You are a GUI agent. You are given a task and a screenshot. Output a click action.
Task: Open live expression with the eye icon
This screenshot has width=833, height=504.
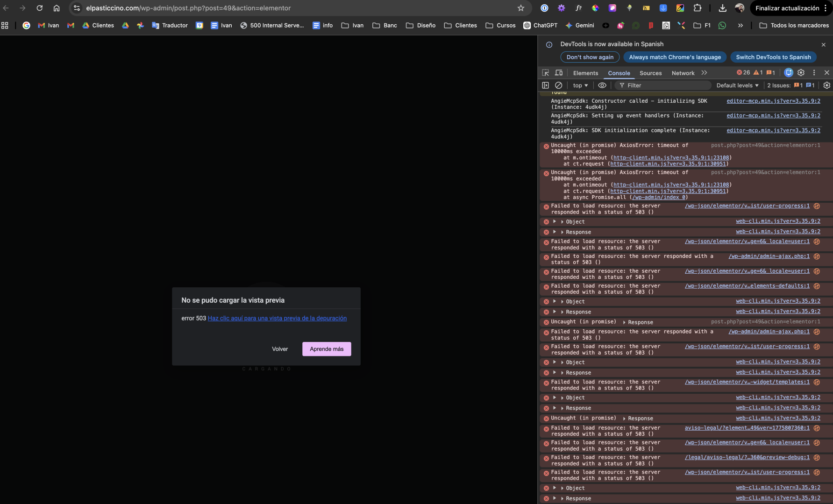click(602, 85)
